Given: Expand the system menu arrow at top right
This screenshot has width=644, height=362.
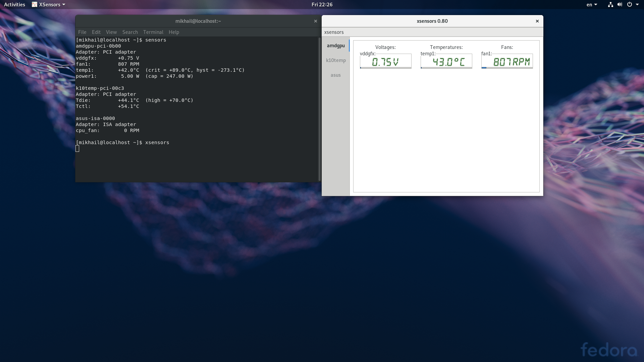Looking at the screenshot, I should click(x=637, y=5).
